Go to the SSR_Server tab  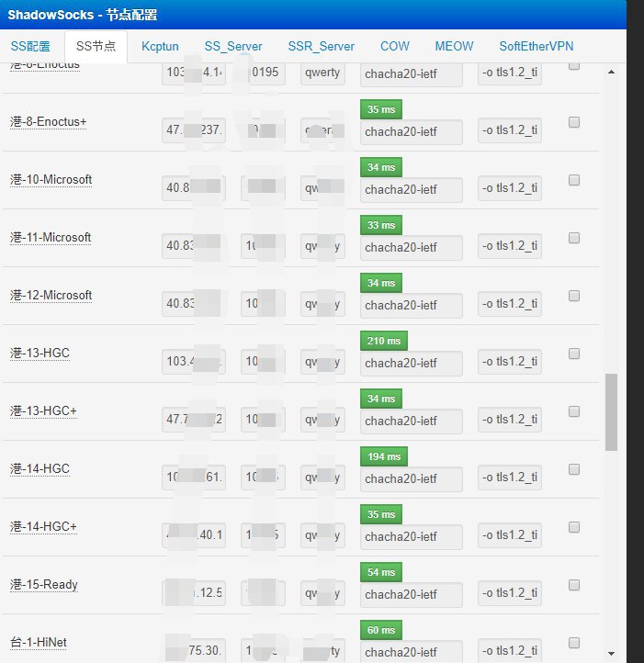coord(321,46)
